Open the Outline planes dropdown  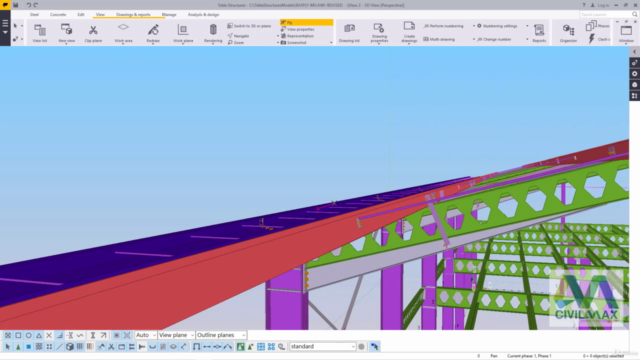click(221, 335)
